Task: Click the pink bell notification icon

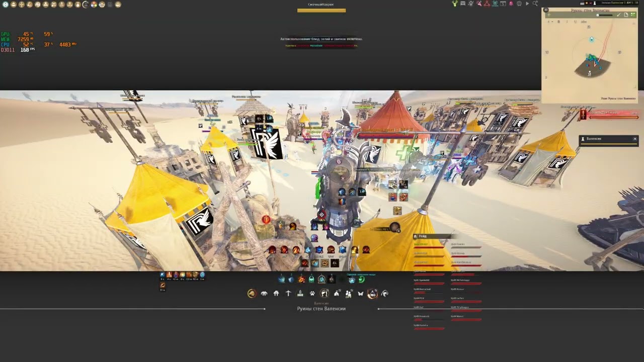Action: coord(511,4)
